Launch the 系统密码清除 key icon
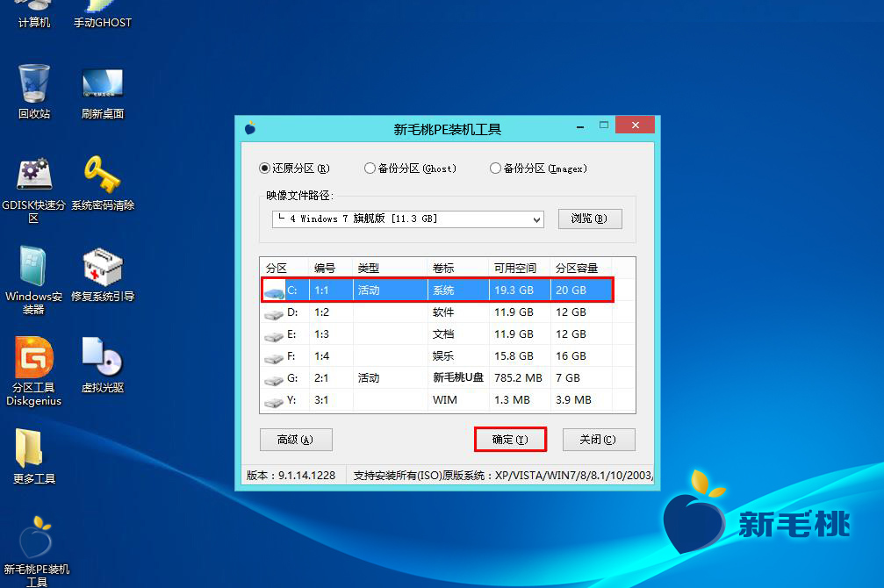Screen dimensions: 884x588 point(103,183)
